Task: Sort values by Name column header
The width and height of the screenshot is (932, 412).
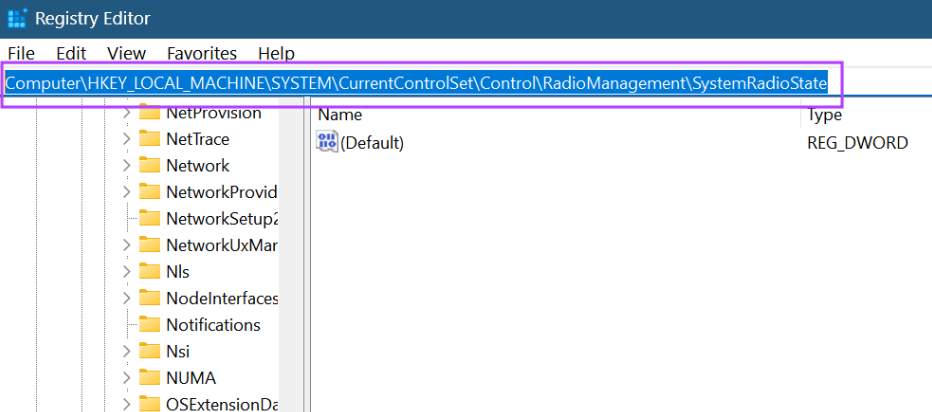Action: point(340,115)
